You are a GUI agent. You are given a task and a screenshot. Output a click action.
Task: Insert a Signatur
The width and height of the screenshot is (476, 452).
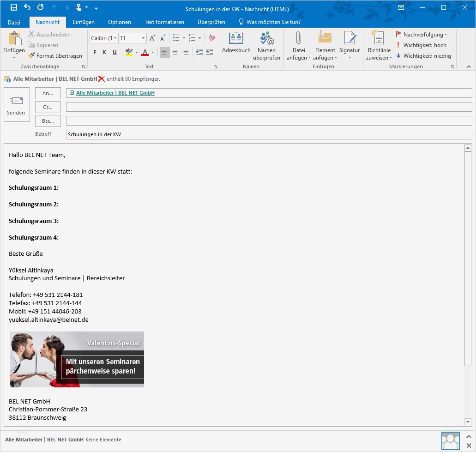pyautogui.click(x=349, y=44)
